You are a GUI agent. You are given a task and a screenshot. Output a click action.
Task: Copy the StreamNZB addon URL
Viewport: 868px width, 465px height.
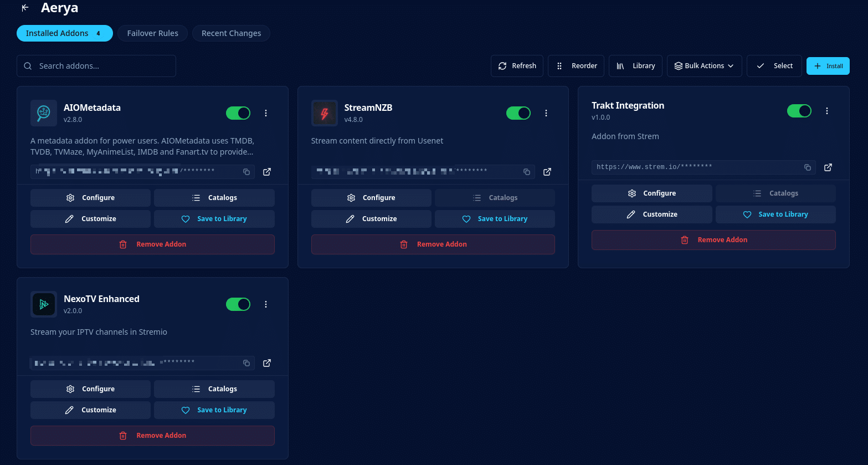(x=527, y=172)
